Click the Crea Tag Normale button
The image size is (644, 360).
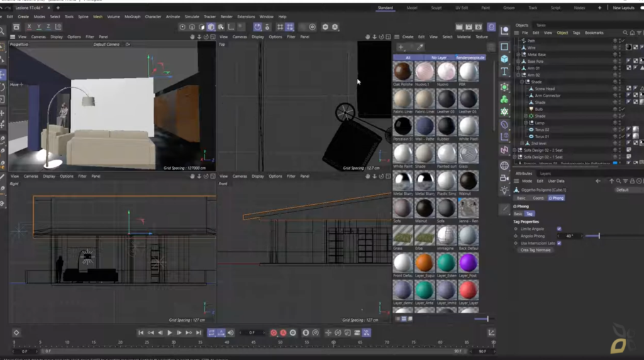pos(535,250)
